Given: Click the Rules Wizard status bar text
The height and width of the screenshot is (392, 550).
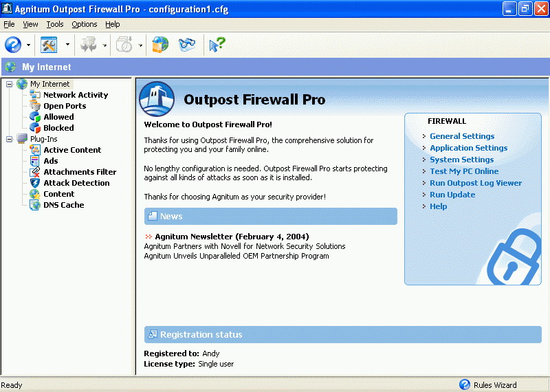Looking at the screenshot, I should coord(495,385).
